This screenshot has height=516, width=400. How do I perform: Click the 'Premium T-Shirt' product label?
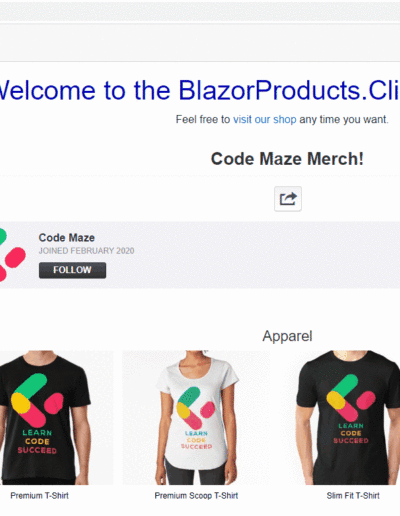(x=39, y=496)
